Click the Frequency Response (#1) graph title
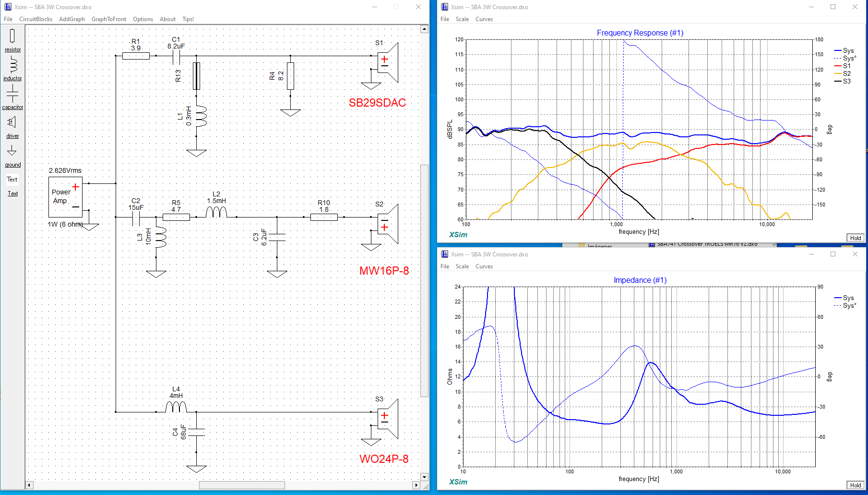Viewport: 868px width, 495px height. click(x=640, y=33)
